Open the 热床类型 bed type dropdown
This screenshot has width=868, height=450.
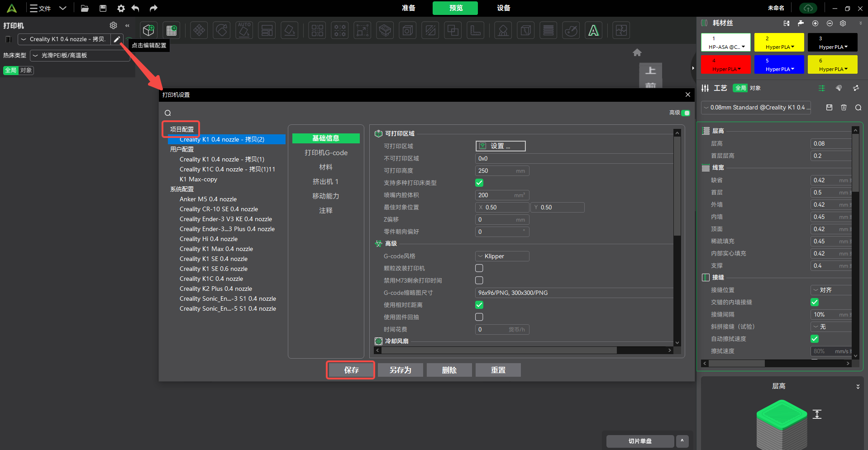click(x=80, y=56)
